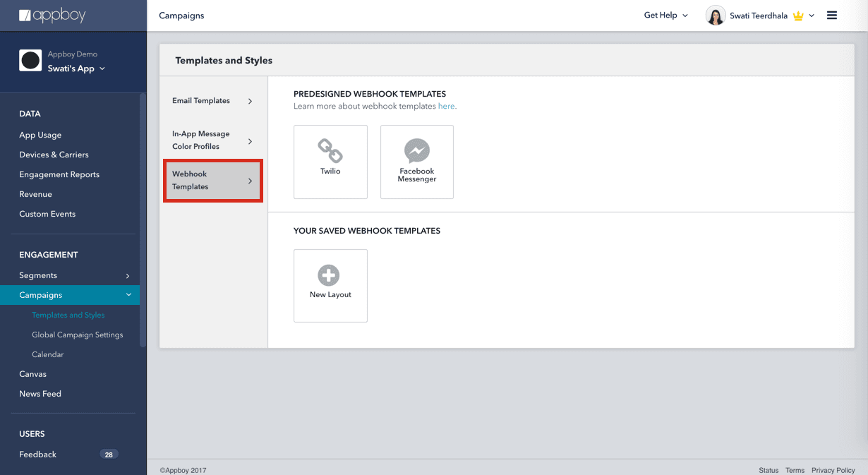
Task: Click the Feedback count badge 28
Action: tap(109, 455)
